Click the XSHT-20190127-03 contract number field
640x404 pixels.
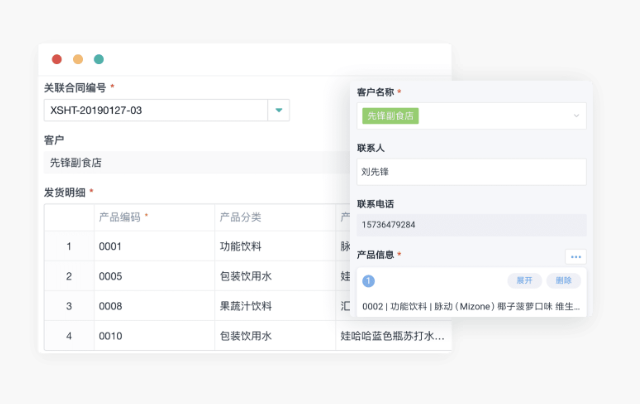pyautogui.click(x=156, y=110)
